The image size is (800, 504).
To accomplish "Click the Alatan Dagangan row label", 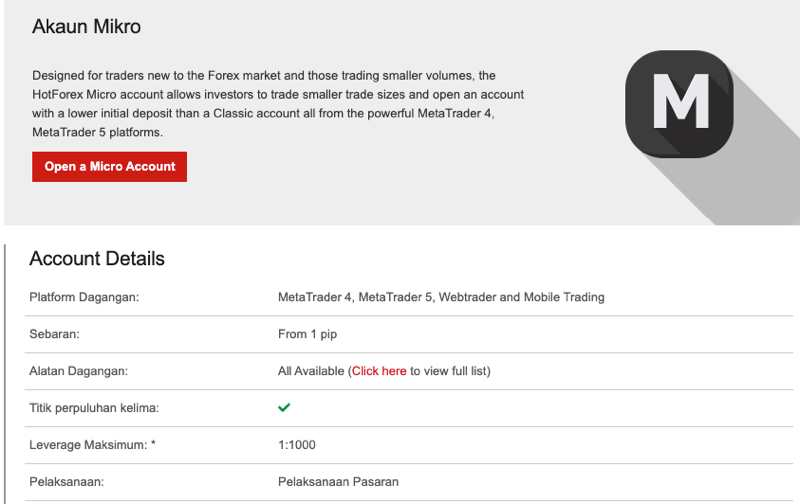I will (x=80, y=371).
